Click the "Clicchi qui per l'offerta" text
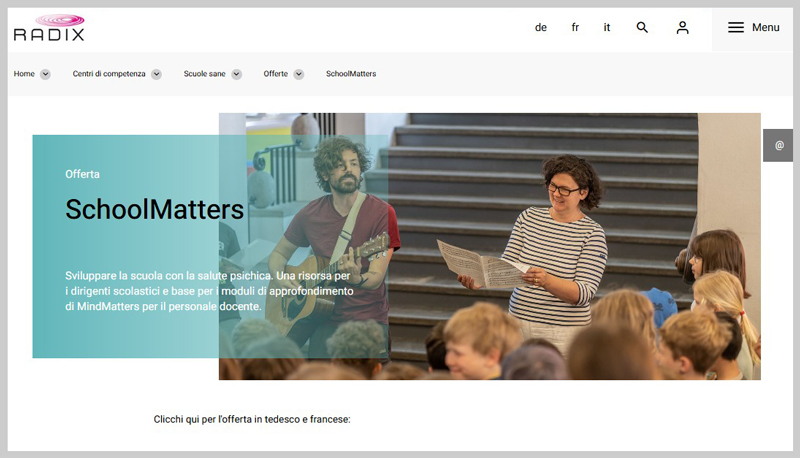This screenshot has height=458, width=800. (252, 419)
